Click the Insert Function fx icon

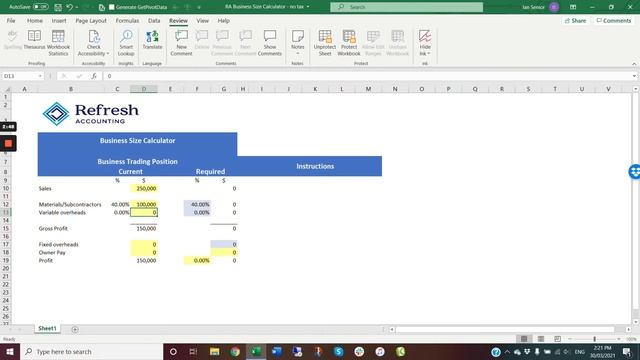point(94,76)
